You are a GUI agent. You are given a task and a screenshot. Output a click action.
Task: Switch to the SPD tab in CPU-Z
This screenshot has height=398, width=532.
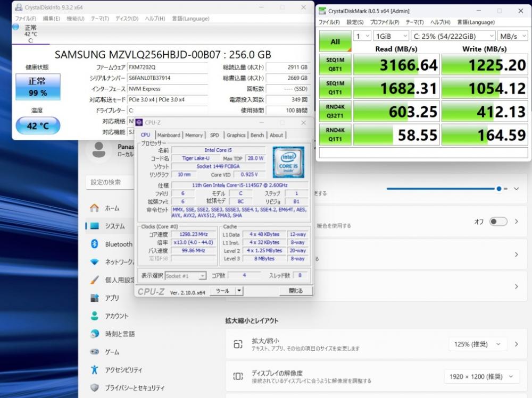[x=214, y=135]
